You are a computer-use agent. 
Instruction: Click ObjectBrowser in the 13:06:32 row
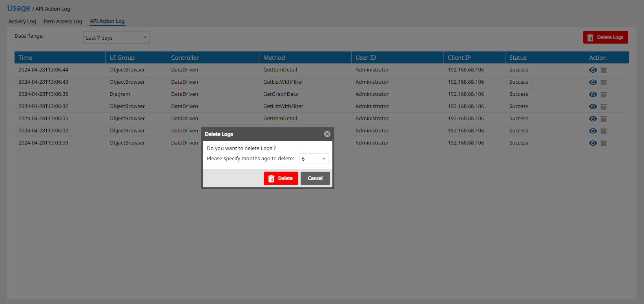click(127, 106)
